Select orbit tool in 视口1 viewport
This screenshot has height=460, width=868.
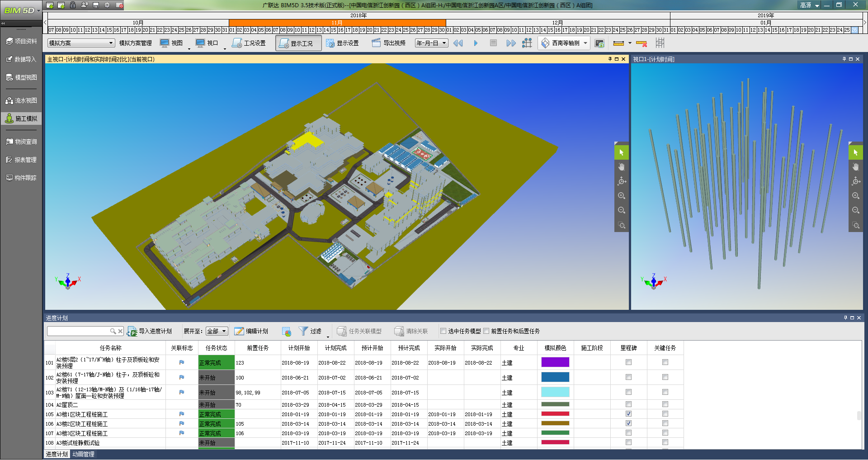tap(856, 181)
